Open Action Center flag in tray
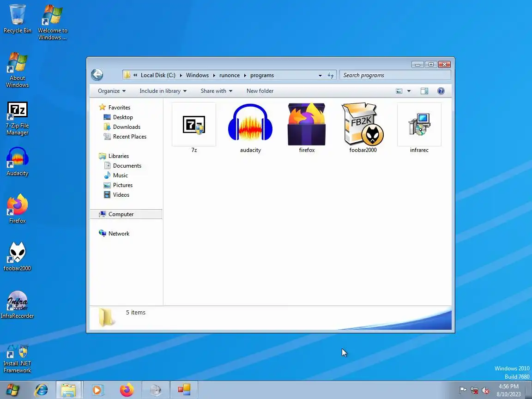 click(x=462, y=391)
